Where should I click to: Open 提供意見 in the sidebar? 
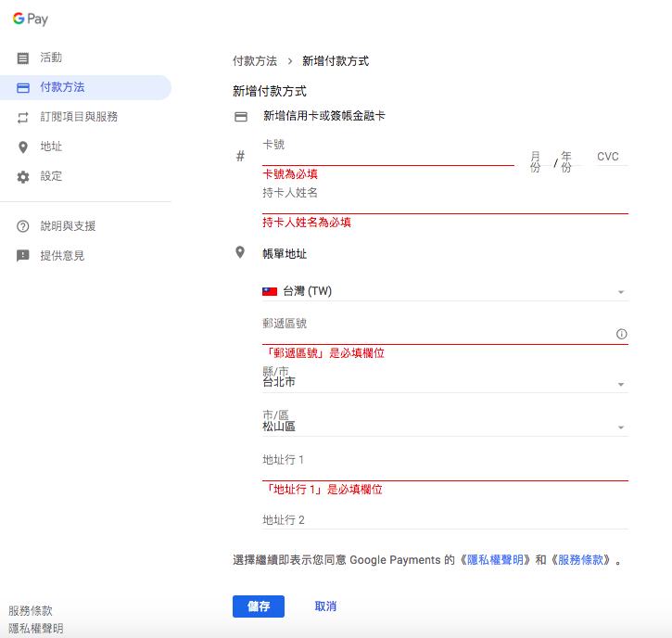point(85,256)
